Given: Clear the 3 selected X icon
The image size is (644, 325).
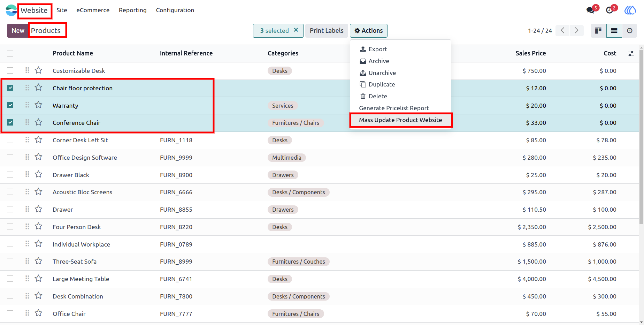Looking at the screenshot, I should click(296, 30).
